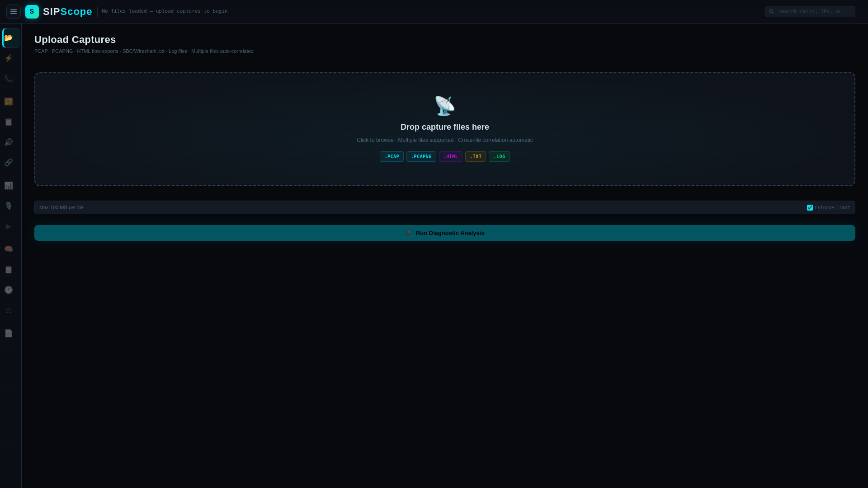Click the 'Upload Captures' page heading

pos(75,40)
